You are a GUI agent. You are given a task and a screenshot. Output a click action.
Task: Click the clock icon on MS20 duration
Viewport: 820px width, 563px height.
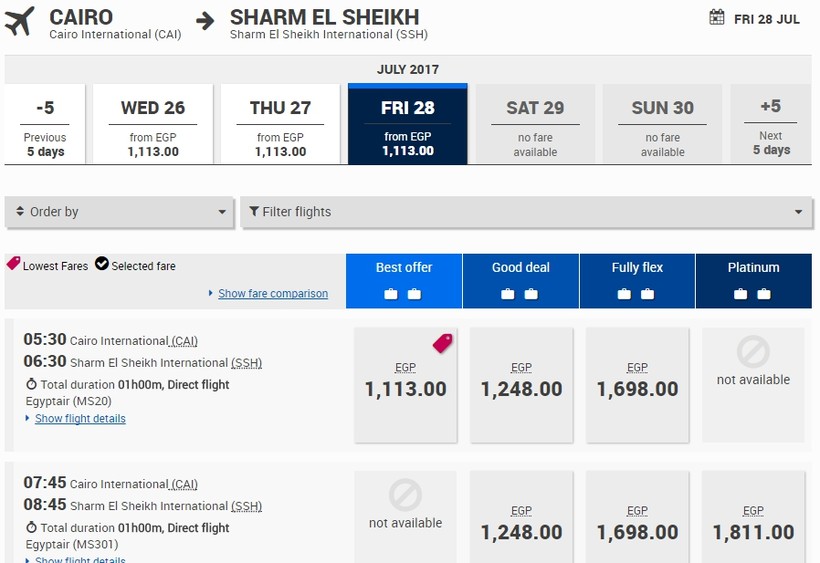31,385
